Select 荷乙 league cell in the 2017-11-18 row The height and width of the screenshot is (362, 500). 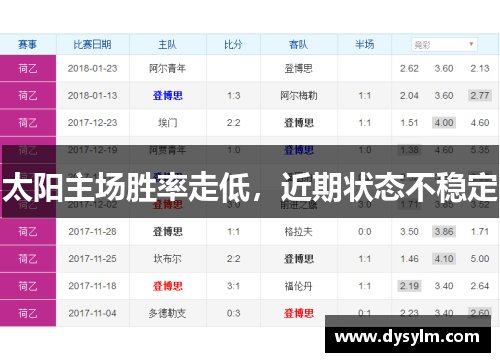click(x=28, y=286)
